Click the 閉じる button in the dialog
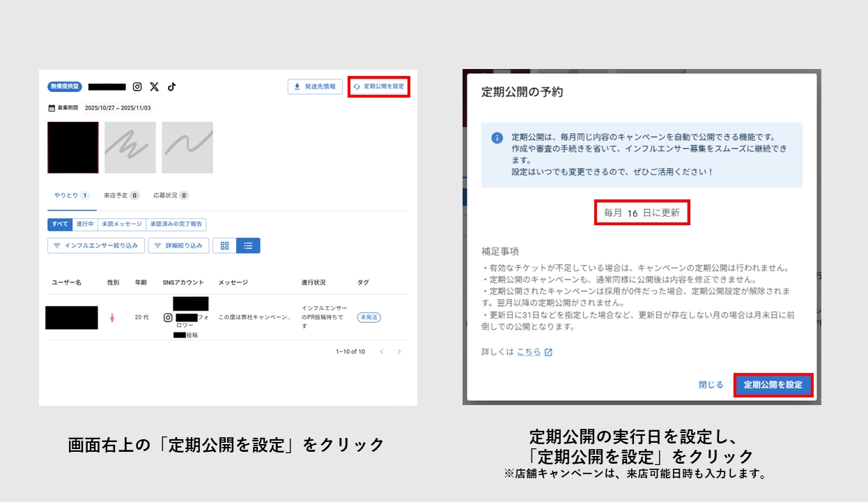The width and height of the screenshot is (868, 502). (710, 384)
